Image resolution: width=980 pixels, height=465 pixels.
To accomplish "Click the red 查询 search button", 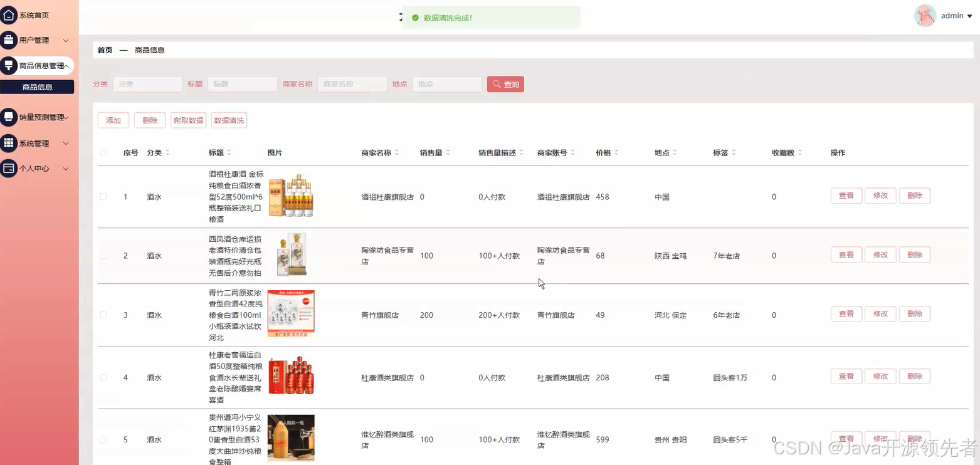I will tap(505, 84).
